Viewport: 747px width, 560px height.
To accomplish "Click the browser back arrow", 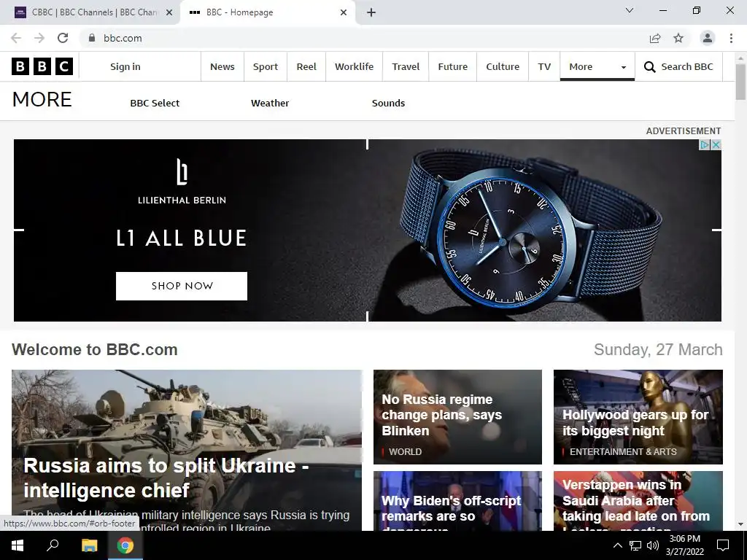I will tap(16, 38).
